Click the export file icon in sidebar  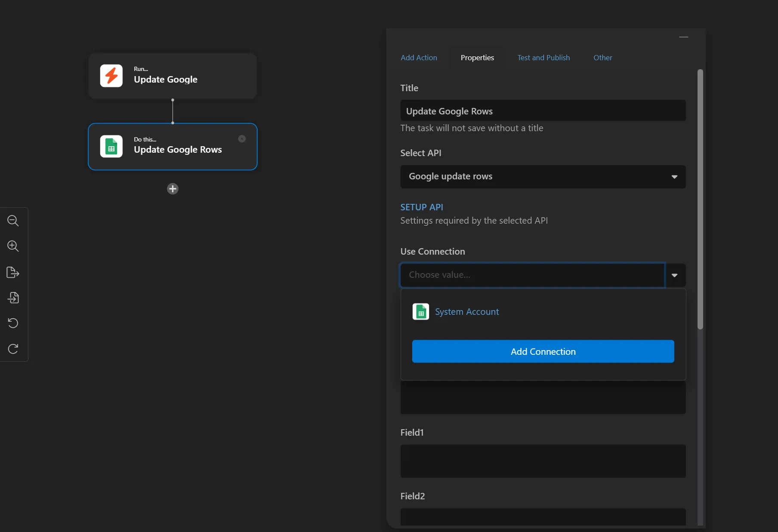coord(13,272)
